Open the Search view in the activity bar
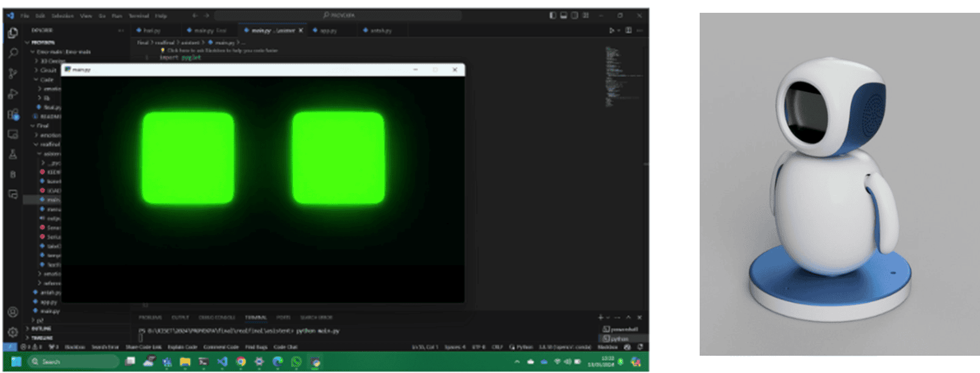 [13, 53]
